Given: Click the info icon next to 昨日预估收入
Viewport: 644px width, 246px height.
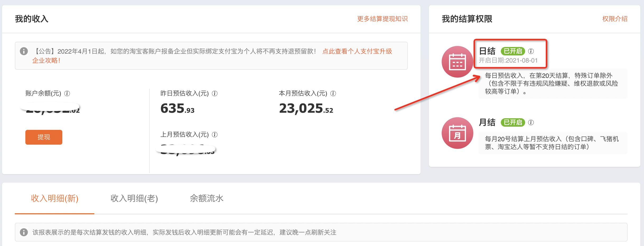Looking at the screenshot, I should [x=215, y=93].
